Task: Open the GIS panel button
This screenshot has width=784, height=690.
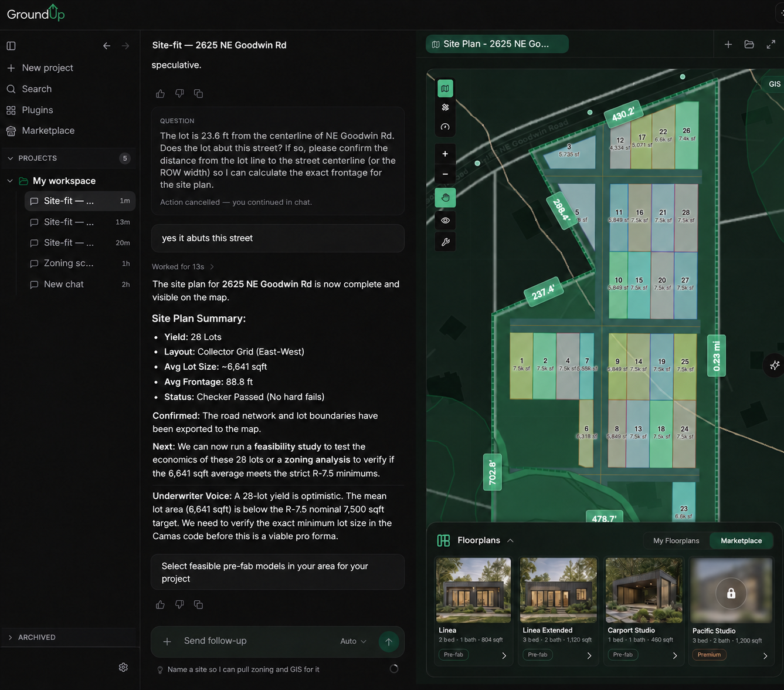Action: (x=774, y=84)
